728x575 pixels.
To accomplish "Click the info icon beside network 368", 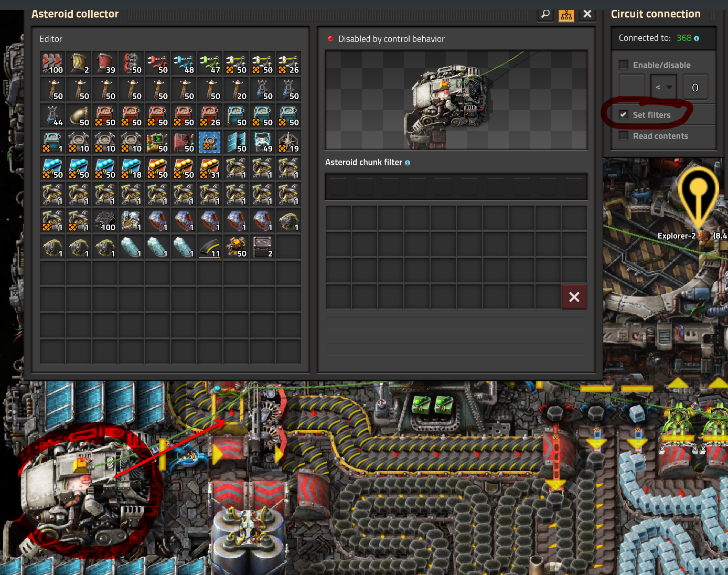I will tap(697, 38).
